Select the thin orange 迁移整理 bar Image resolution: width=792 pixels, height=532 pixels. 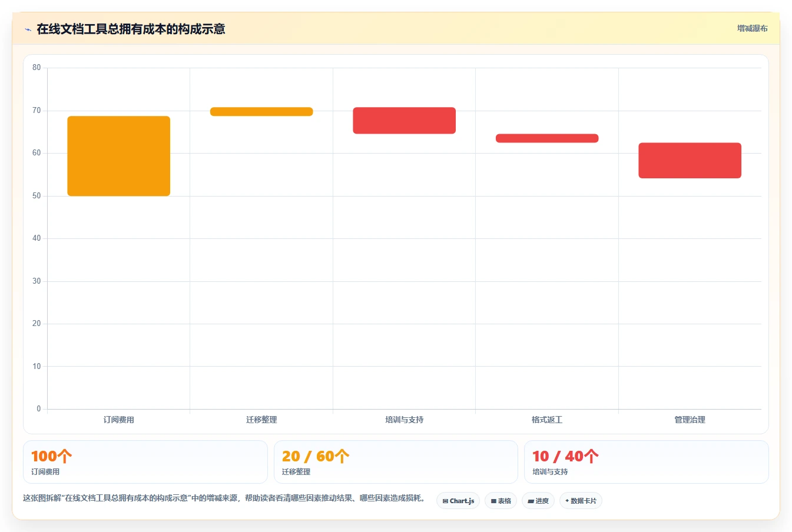261,112
